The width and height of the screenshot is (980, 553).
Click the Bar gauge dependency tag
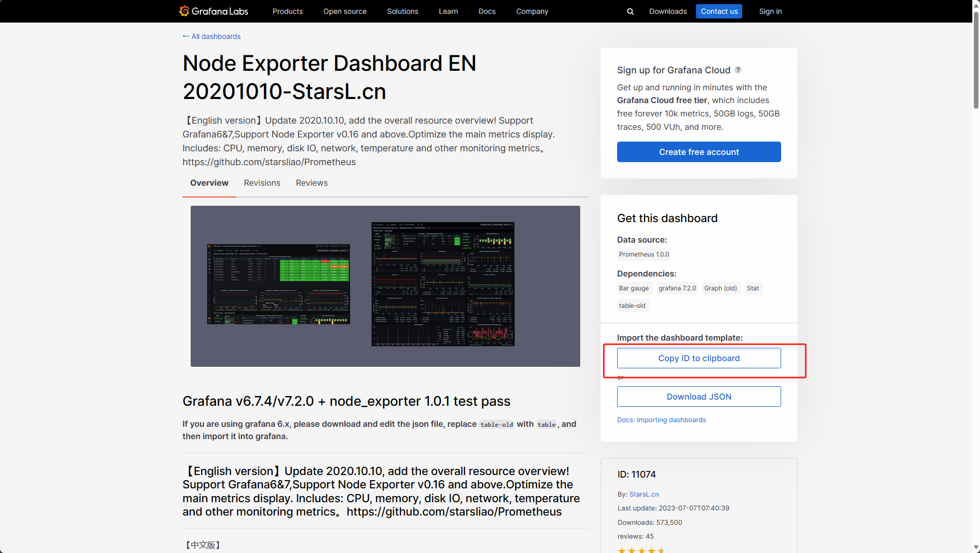pos(634,288)
